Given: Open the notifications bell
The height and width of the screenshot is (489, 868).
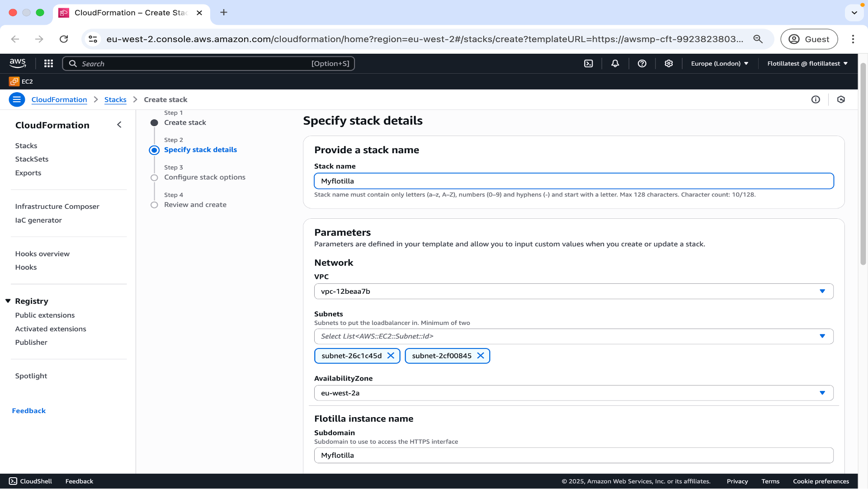Looking at the screenshot, I should pos(615,64).
